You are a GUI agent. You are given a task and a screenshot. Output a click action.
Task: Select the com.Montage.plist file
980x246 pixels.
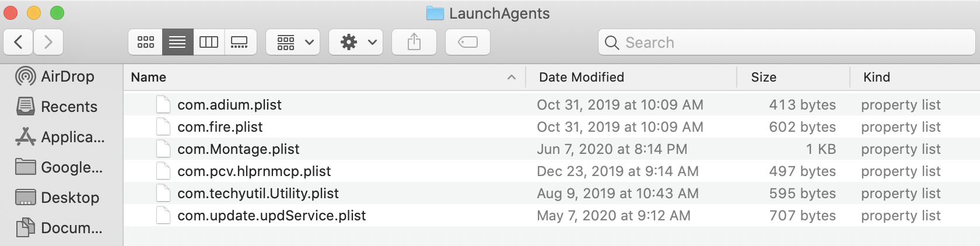pyautogui.click(x=238, y=149)
